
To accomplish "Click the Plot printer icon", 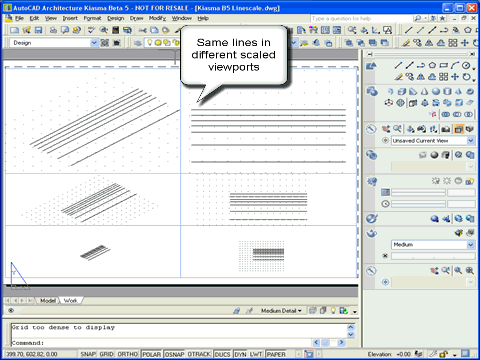I will tap(53, 30).
